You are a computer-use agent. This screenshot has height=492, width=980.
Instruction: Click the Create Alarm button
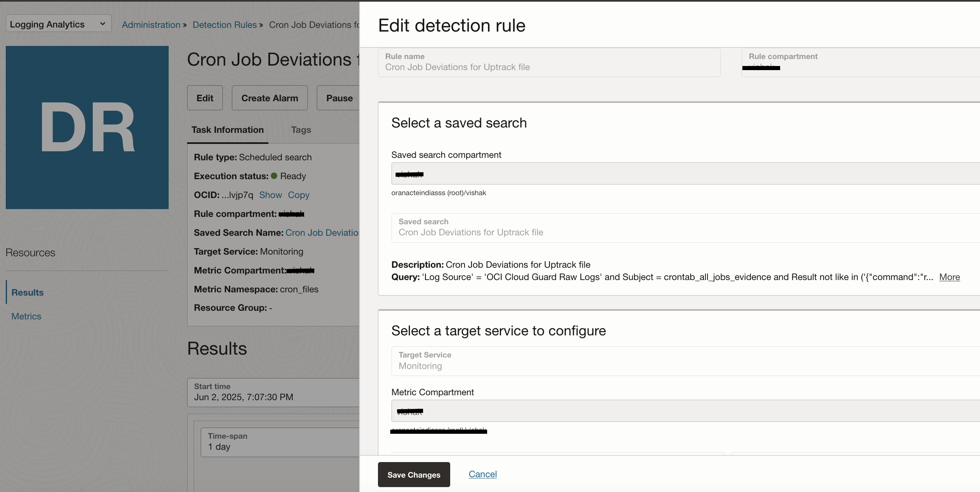[269, 98]
